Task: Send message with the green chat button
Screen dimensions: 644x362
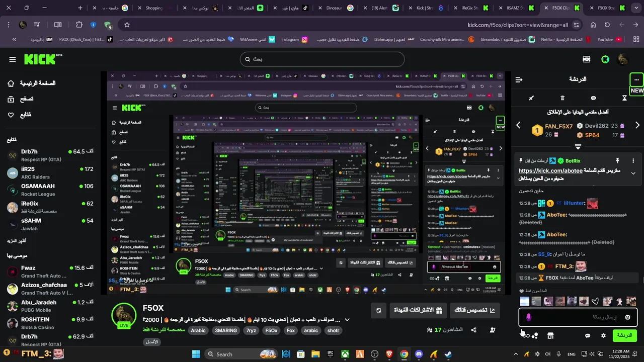Action: pyautogui.click(x=624, y=335)
